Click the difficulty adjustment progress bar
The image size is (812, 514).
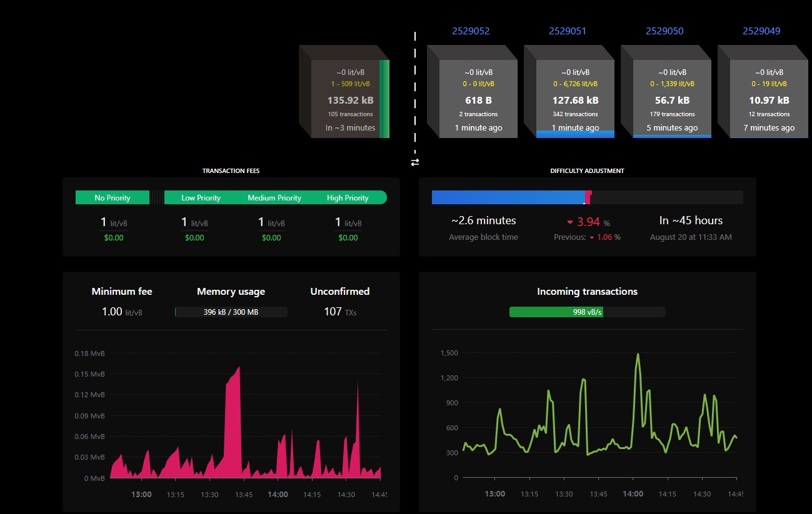[587, 197]
